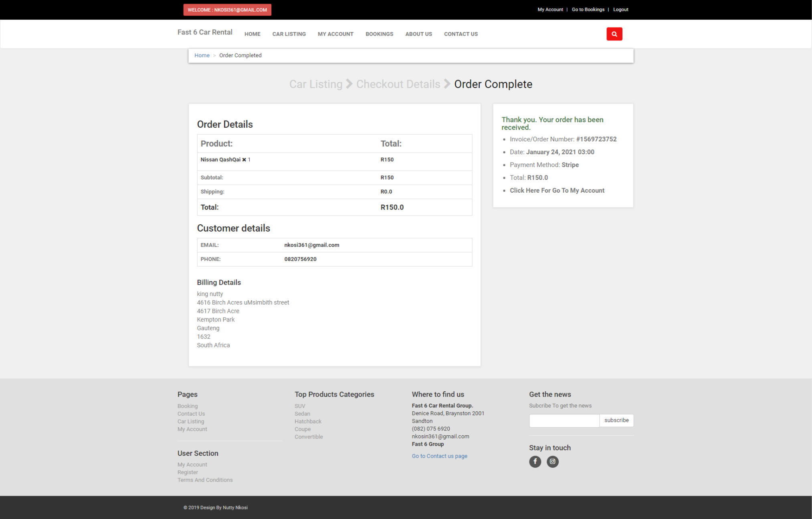
Task: Open My Account from the top bar
Action: (x=550, y=9)
